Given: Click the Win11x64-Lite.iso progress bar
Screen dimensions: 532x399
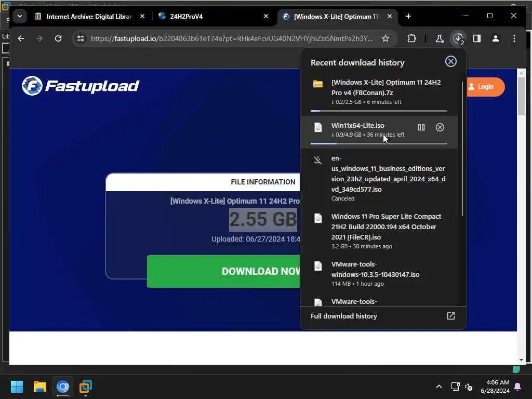Looking at the screenshot, I should [x=379, y=143].
